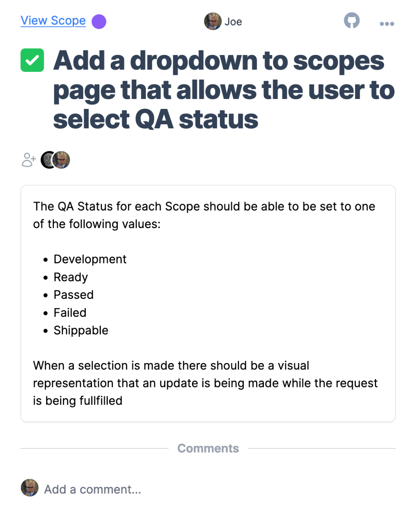Click the Comments section header
The height and width of the screenshot is (517, 420).
pos(208,448)
